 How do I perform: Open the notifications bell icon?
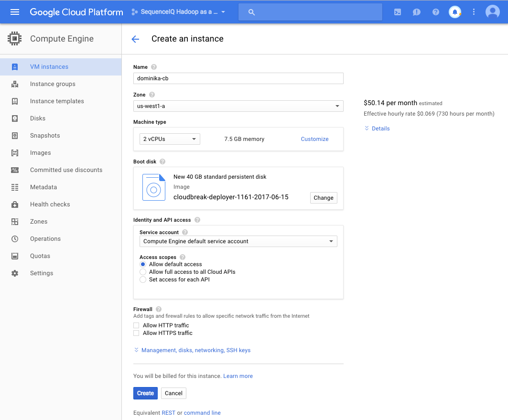point(454,12)
